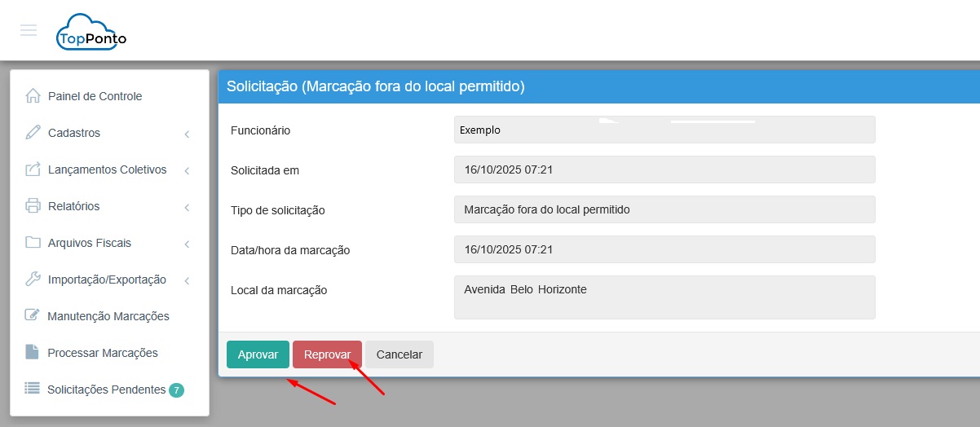This screenshot has height=427, width=980.
Task: Expand the Importação/Exportação chevron
Action: tap(187, 280)
